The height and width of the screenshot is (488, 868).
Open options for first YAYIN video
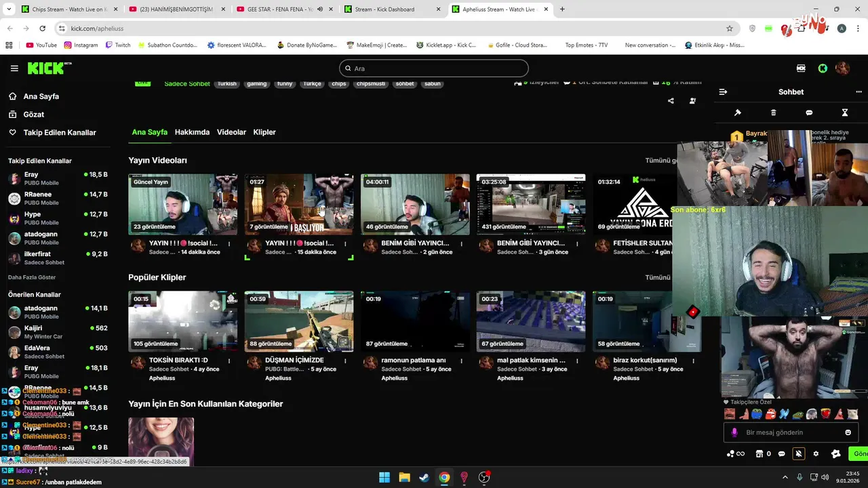point(229,244)
